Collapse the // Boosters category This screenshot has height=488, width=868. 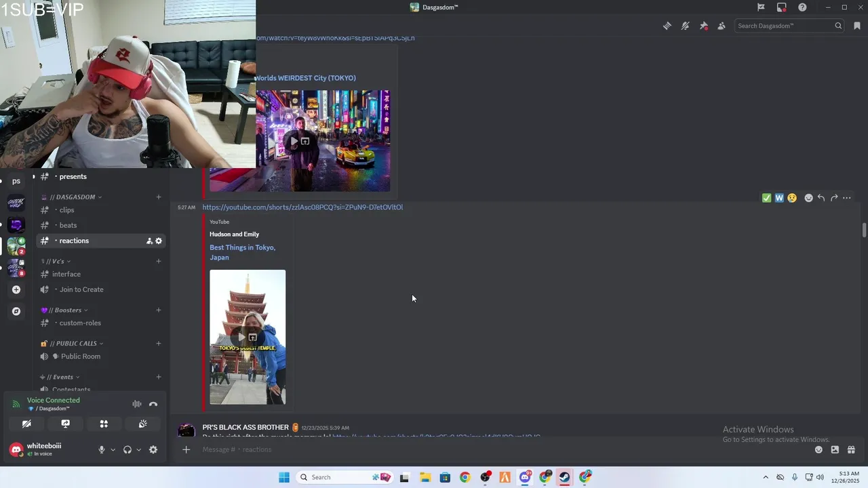click(64, 310)
